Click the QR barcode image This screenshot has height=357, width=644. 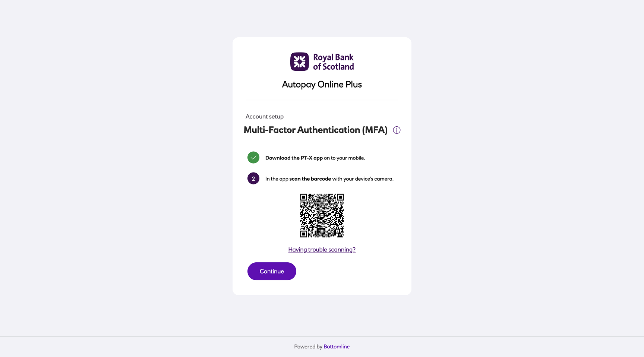click(322, 215)
